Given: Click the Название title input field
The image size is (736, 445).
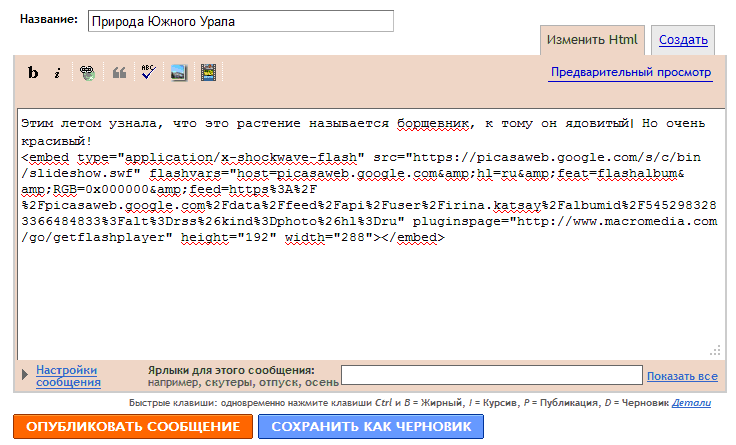Looking at the screenshot, I should point(241,21).
